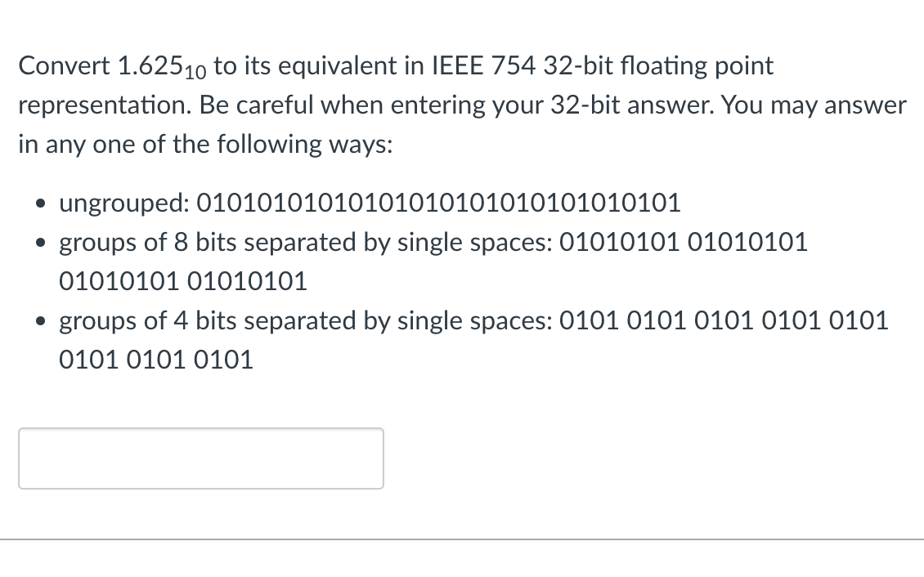Click the empty answer text box
The image size is (924, 577).
pyautogui.click(x=201, y=458)
